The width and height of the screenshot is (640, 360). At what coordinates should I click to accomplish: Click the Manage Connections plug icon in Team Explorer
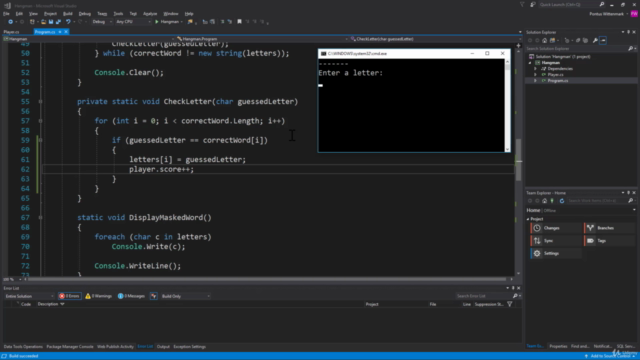(x=552, y=201)
